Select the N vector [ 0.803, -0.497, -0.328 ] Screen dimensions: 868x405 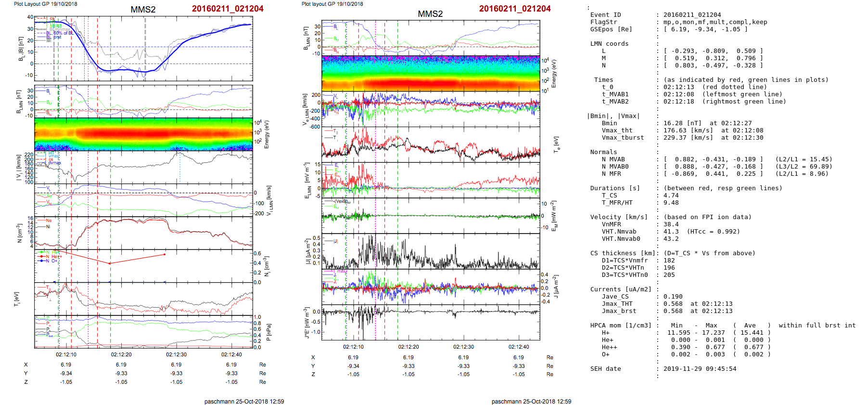tap(713, 65)
